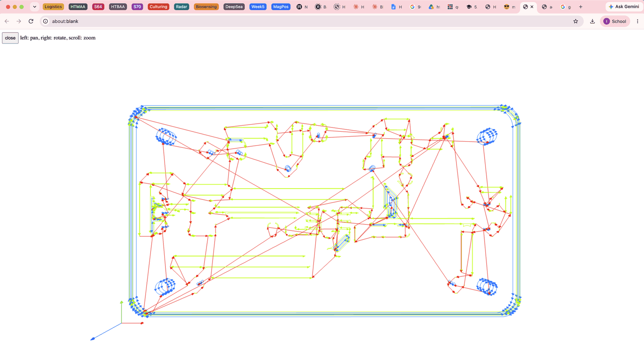Open Ask Gemini
Viewport: 644px width, 363px height.
click(623, 7)
